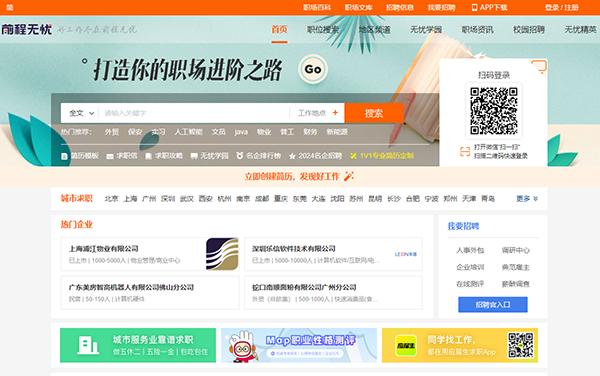Open 深圳乐信软件 company logo

(x=406, y=254)
